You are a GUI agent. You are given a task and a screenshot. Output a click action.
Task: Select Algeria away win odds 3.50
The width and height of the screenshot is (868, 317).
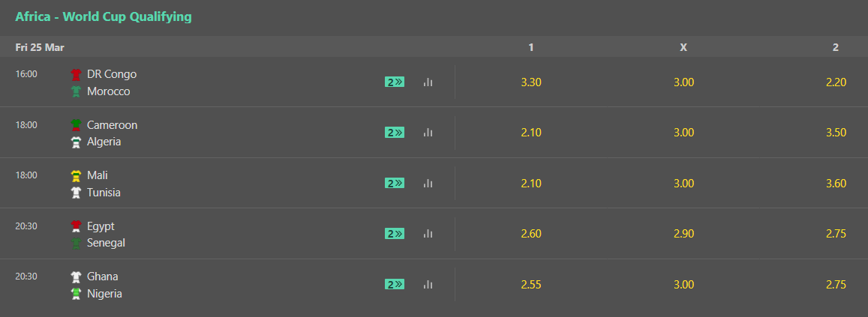click(x=836, y=133)
